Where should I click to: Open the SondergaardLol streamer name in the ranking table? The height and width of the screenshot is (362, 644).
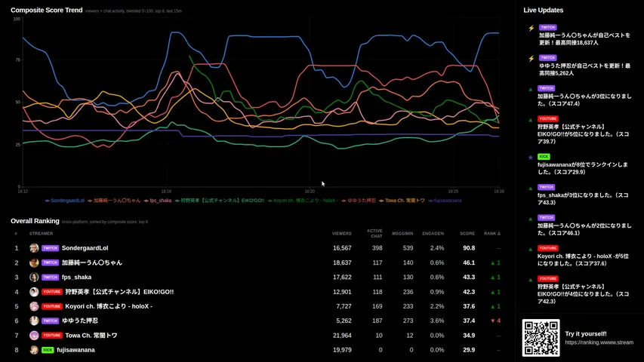pos(85,248)
